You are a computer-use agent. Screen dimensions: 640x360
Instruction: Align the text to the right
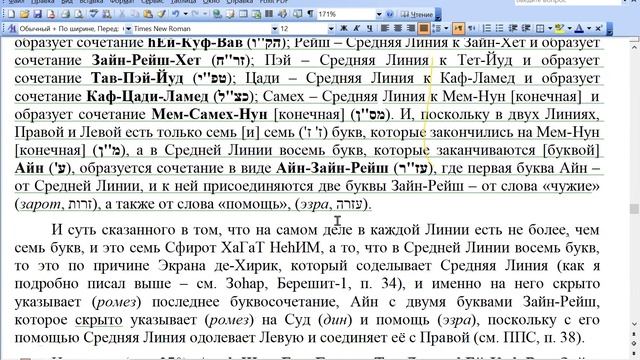pyautogui.click(x=410, y=28)
